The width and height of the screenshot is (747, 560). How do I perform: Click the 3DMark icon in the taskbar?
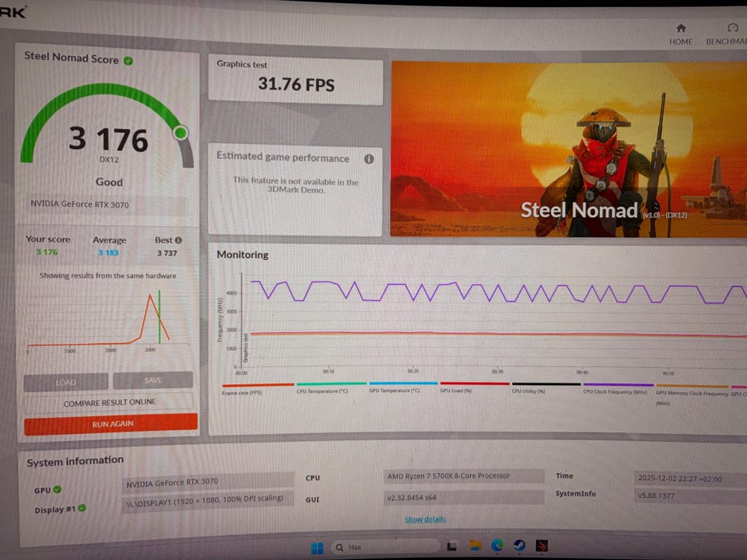tap(542, 545)
